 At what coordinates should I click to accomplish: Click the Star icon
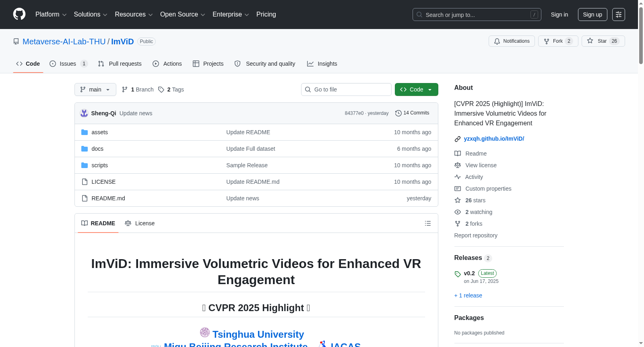pos(590,41)
